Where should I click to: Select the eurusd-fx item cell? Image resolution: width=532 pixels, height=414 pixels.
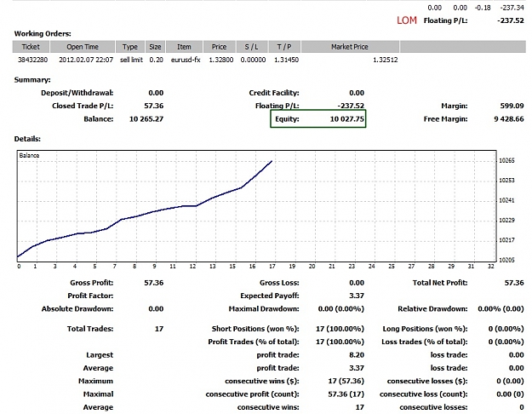point(186,60)
